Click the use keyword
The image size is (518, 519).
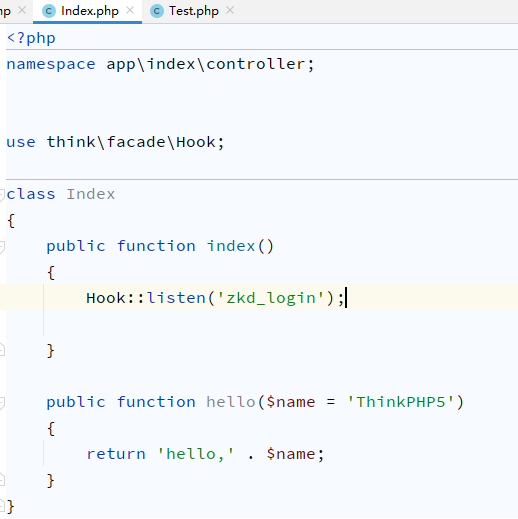(x=21, y=142)
